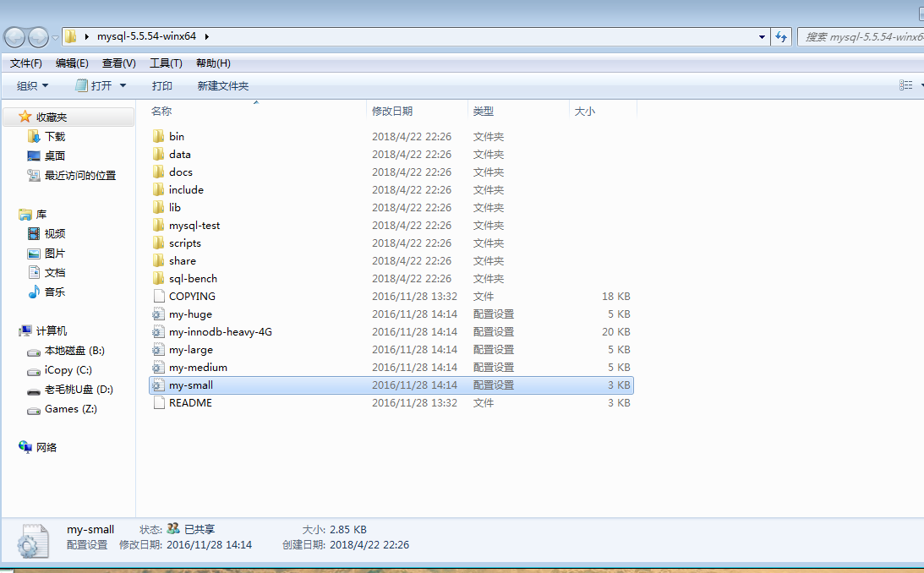Viewport: 924px width, 573px height.
Task: Click the refresh button beside address bar
Action: (781, 37)
